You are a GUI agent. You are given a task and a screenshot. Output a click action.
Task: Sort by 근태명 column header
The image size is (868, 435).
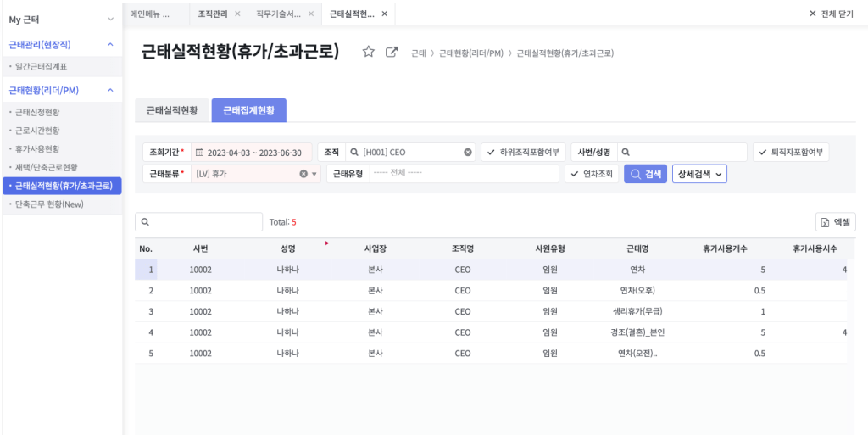637,249
